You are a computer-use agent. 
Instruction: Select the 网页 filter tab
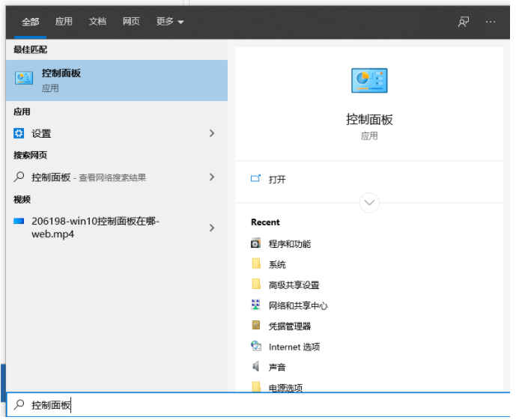click(x=131, y=22)
